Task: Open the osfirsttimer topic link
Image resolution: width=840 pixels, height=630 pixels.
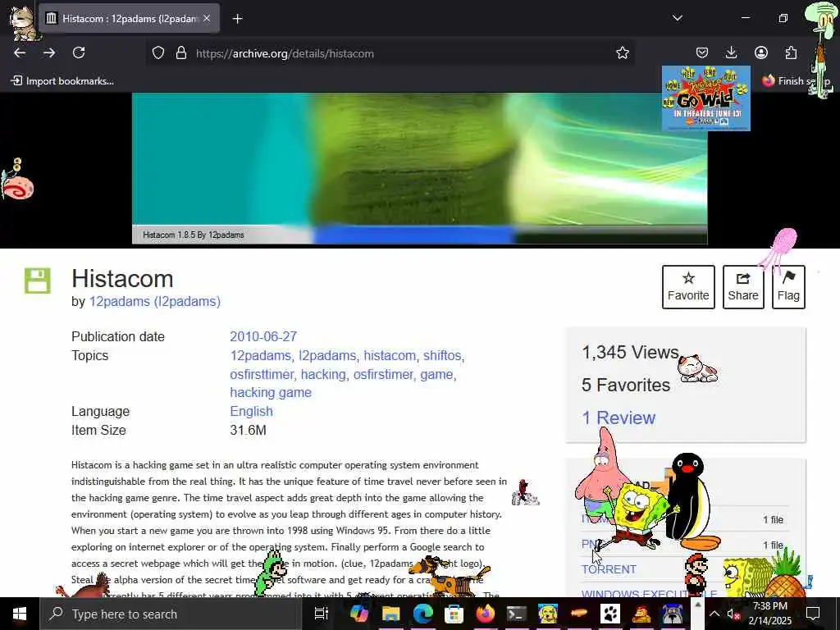Action: point(262,374)
